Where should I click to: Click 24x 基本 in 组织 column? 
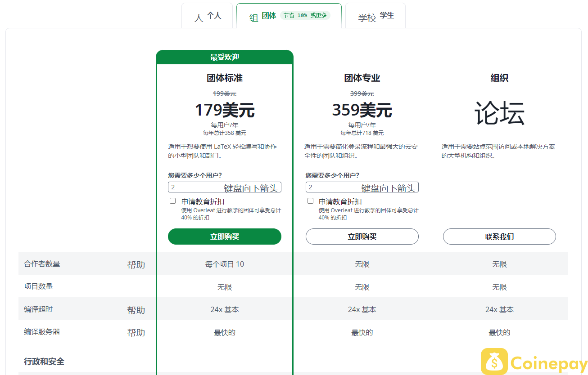coord(499,309)
